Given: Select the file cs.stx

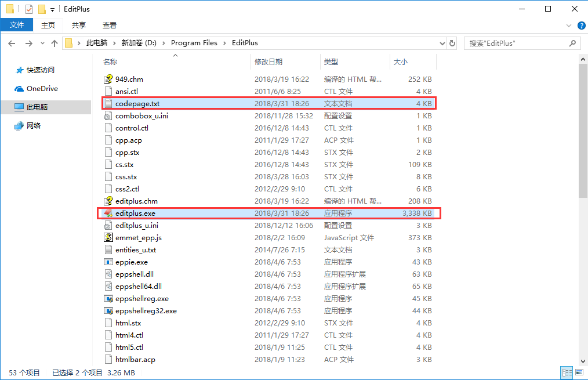Looking at the screenshot, I should tap(268, 165).
